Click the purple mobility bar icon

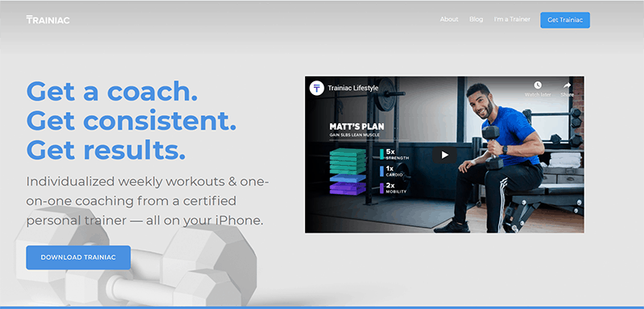coord(382,188)
